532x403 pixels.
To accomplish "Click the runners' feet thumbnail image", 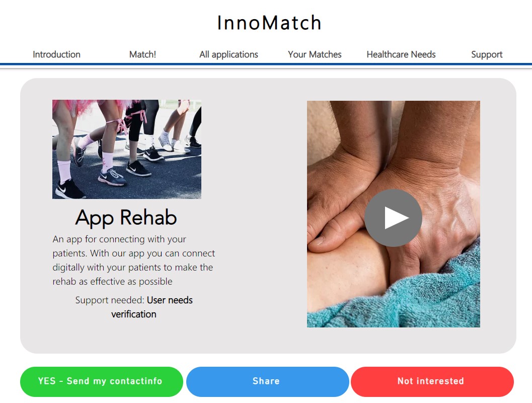I will click(126, 149).
